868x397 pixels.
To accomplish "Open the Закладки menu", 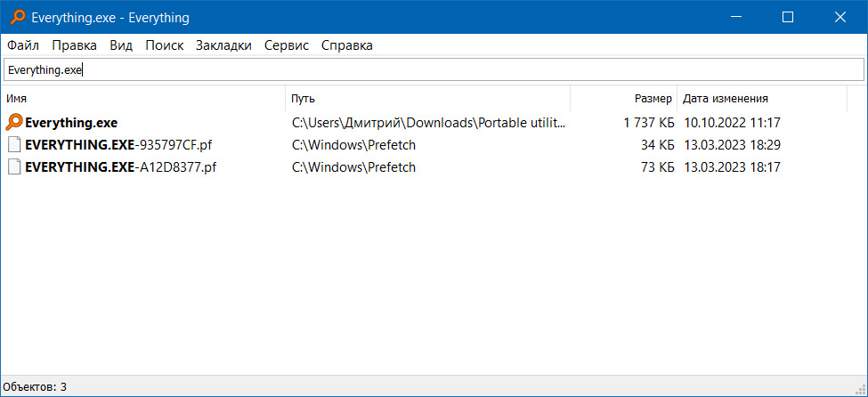I will coord(223,45).
